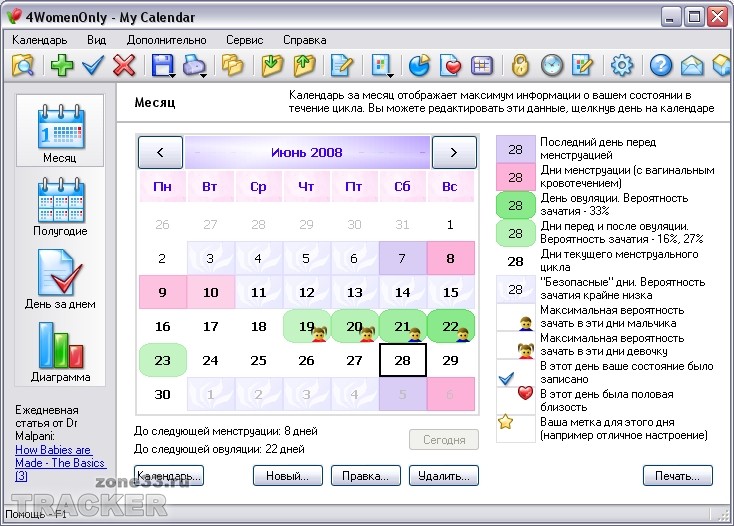This screenshot has height=526, width=734.
Task: Click the printer icon in toolbar
Action: click(x=193, y=65)
